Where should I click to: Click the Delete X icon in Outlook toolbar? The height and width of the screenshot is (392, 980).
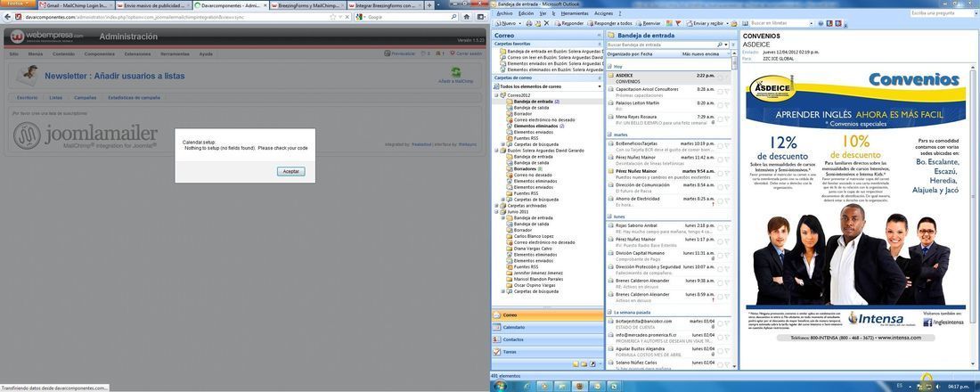546,23
